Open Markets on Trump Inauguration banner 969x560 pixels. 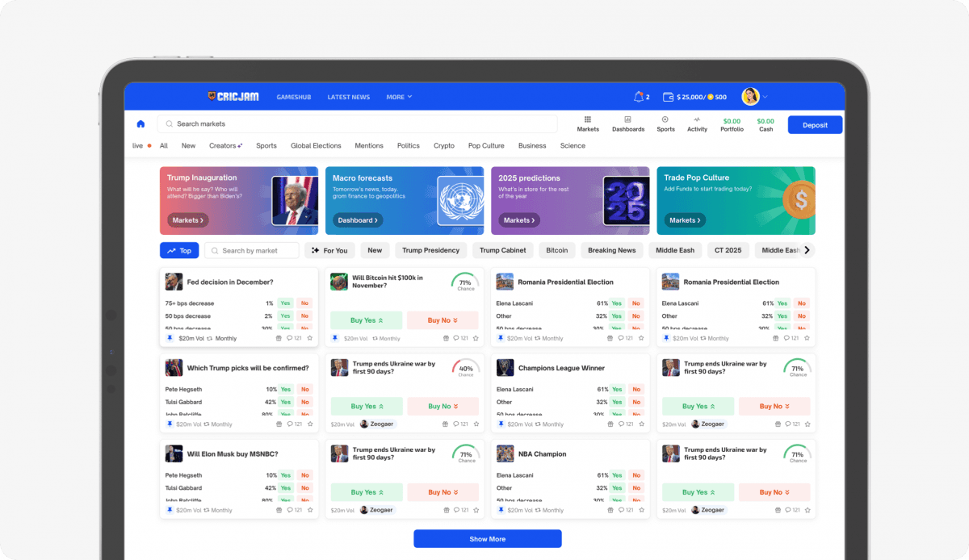pos(187,219)
